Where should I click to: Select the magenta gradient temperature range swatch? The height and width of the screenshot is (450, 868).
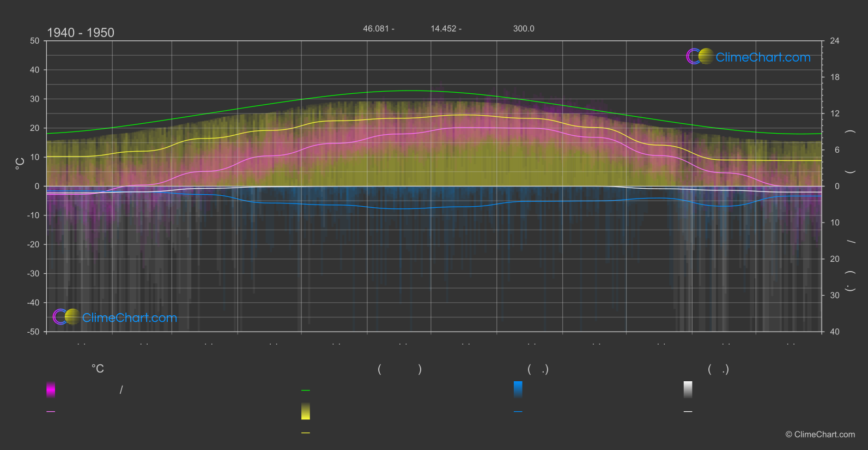51,389
